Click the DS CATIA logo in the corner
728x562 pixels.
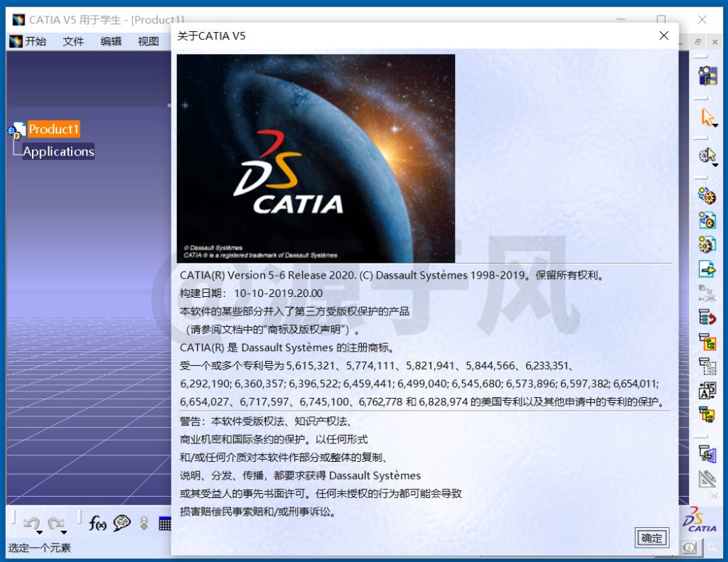point(700,519)
